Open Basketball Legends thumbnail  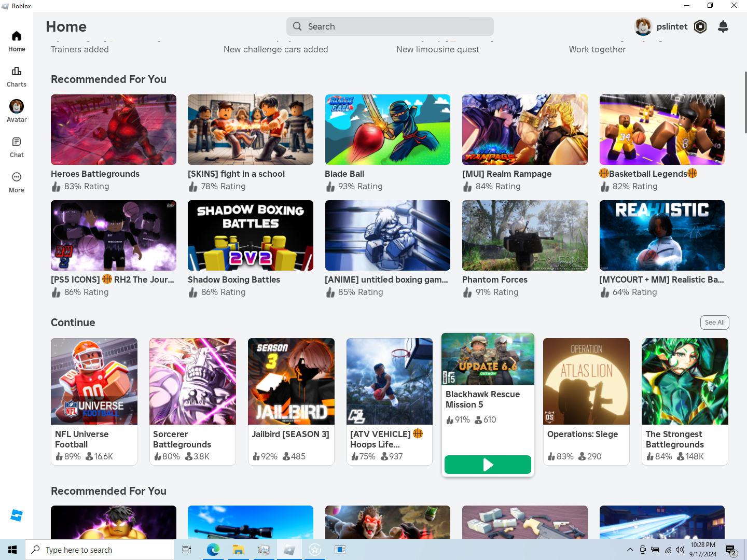click(x=662, y=130)
